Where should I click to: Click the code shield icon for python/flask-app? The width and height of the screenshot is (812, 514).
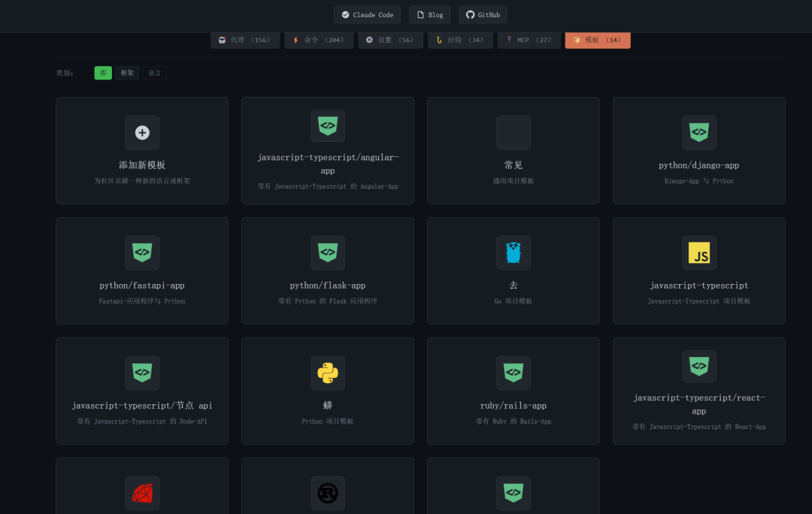328,252
